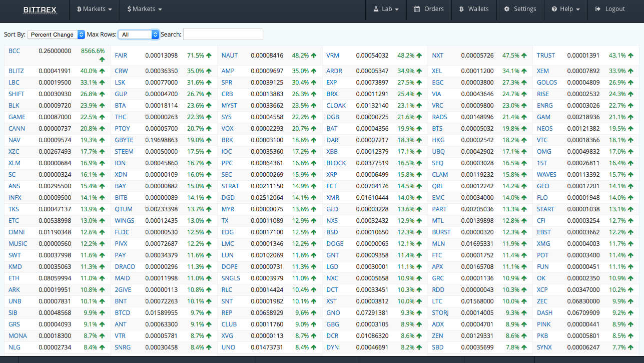
Task: Open the FAIR market link
Action: [121, 56]
